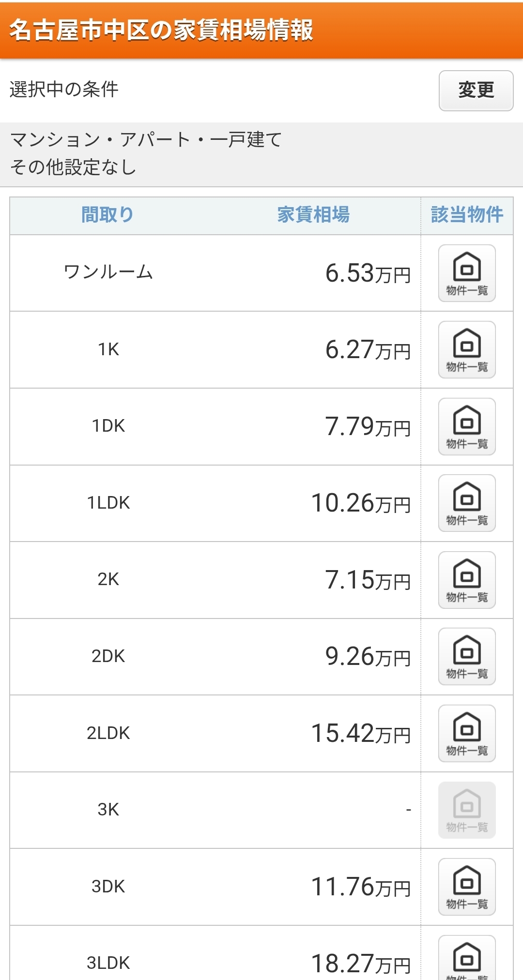Open property list icon for 1LDK row
The image size is (523, 980).
click(x=466, y=503)
